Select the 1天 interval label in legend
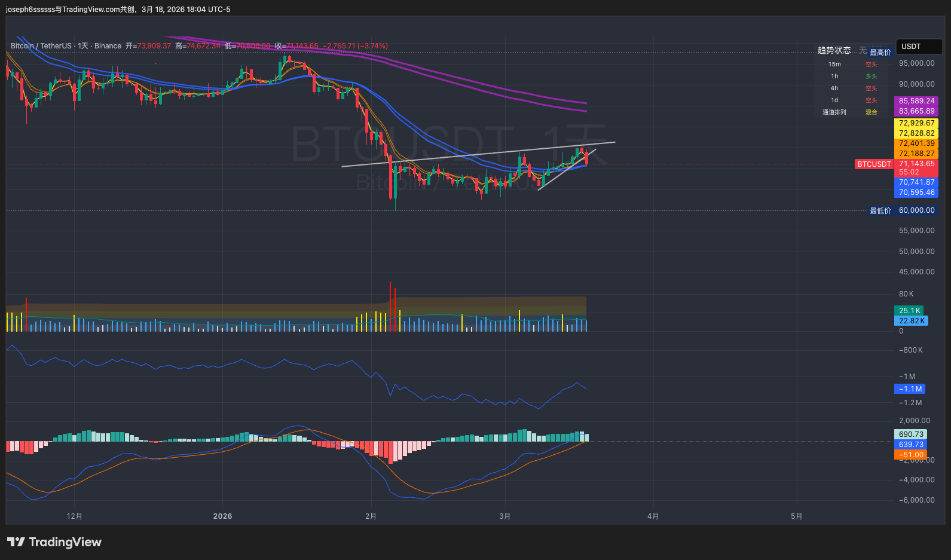The width and height of the screenshot is (951, 560). [83, 46]
